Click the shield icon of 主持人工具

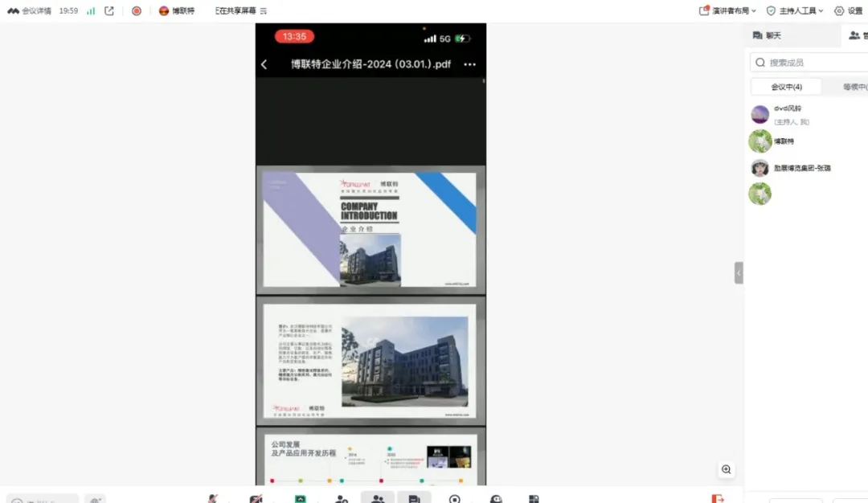(771, 10)
